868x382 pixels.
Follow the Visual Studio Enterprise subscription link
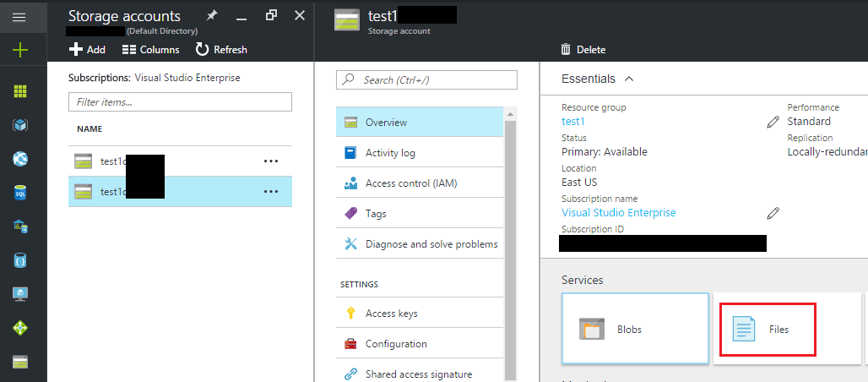click(x=618, y=213)
